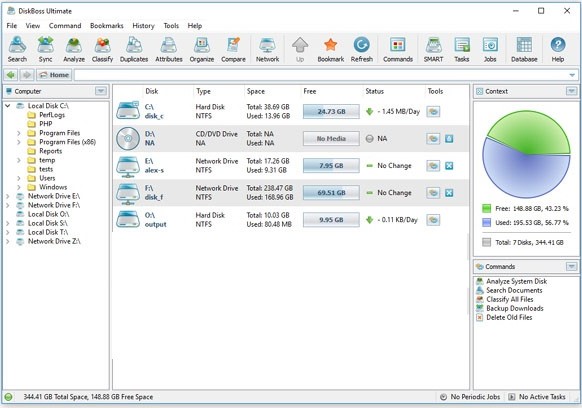
Task: Open the View menu
Action: pyautogui.click(x=33, y=26)
